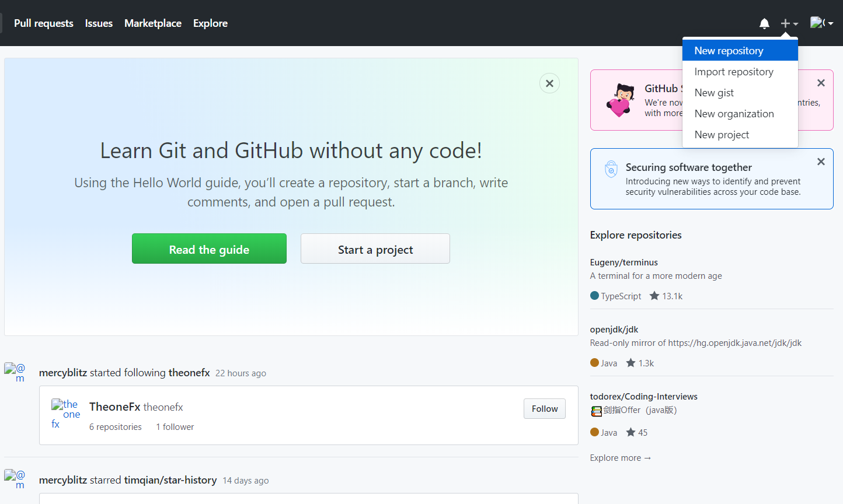Click the Start a project button
The image size is (843, 504).
375,249
